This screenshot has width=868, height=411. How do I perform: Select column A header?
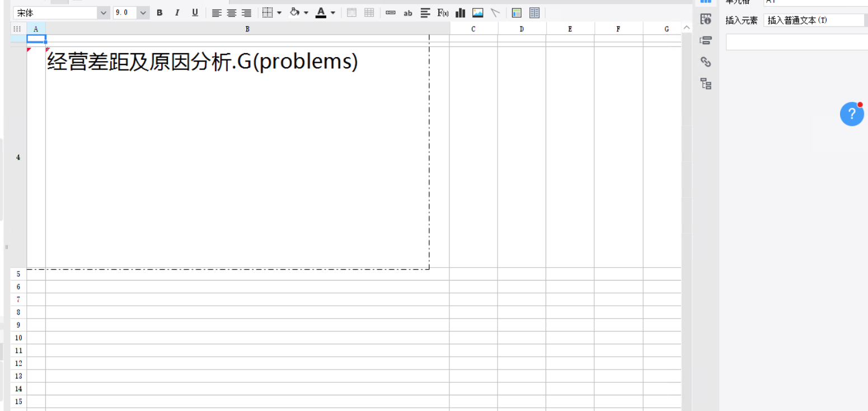(36, 29)
